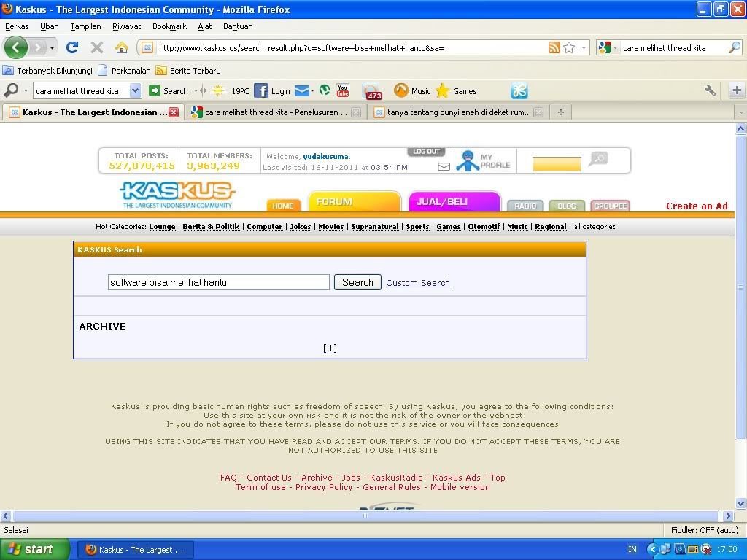This screenshot has width=747, height=560.
Task: Reload the page with the refresh icon
Action: pyautogui.click(x=72, y=47)
